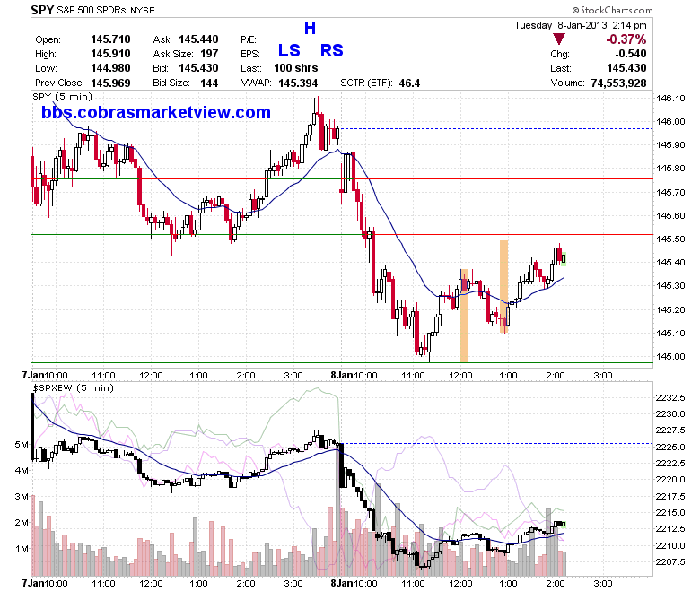
Task: Click the High value 145.910
Action: click(110, 54)
